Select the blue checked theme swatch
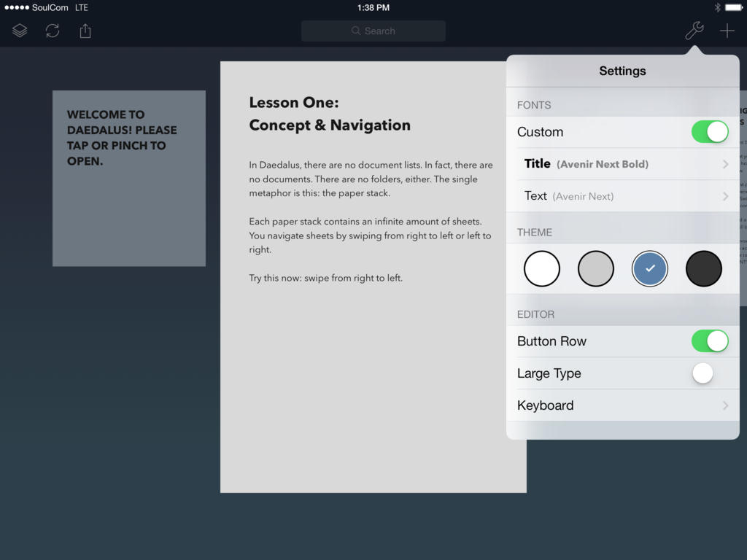The image size is (747, 560). (x=650, y=268)
